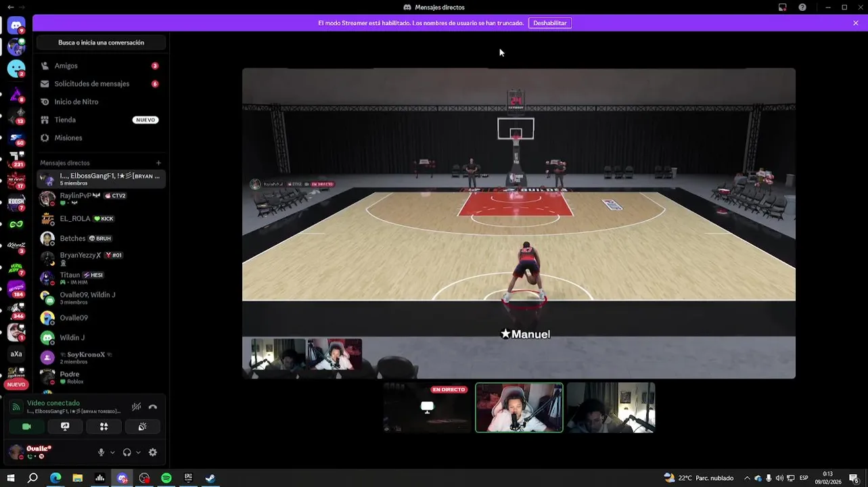
Task: Open the Tienda page
Action: (x=101, y=120)
